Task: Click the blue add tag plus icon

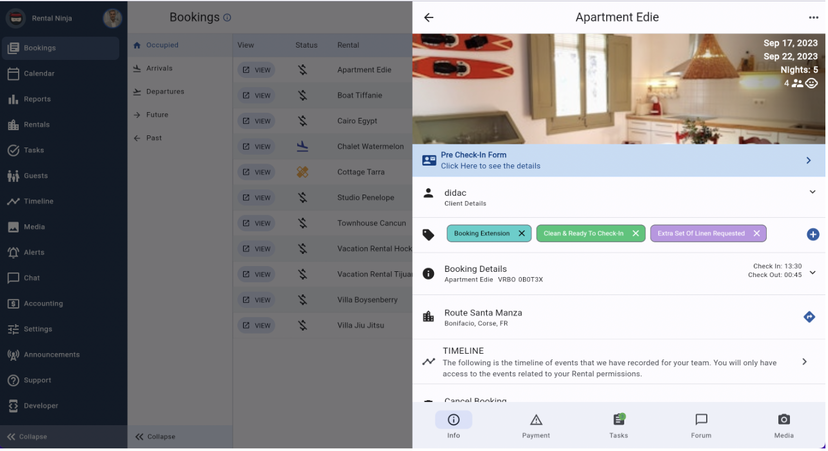Action: click(x=812, y=234)
